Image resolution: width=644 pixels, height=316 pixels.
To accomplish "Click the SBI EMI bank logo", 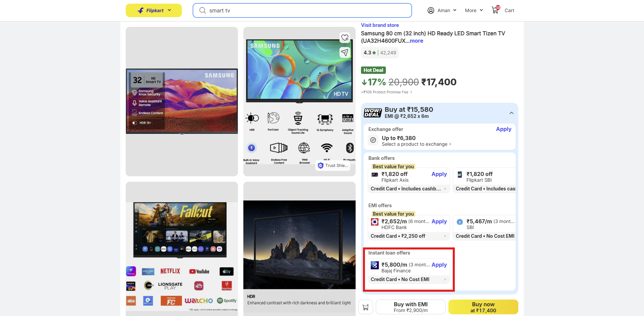I will 460,222.
